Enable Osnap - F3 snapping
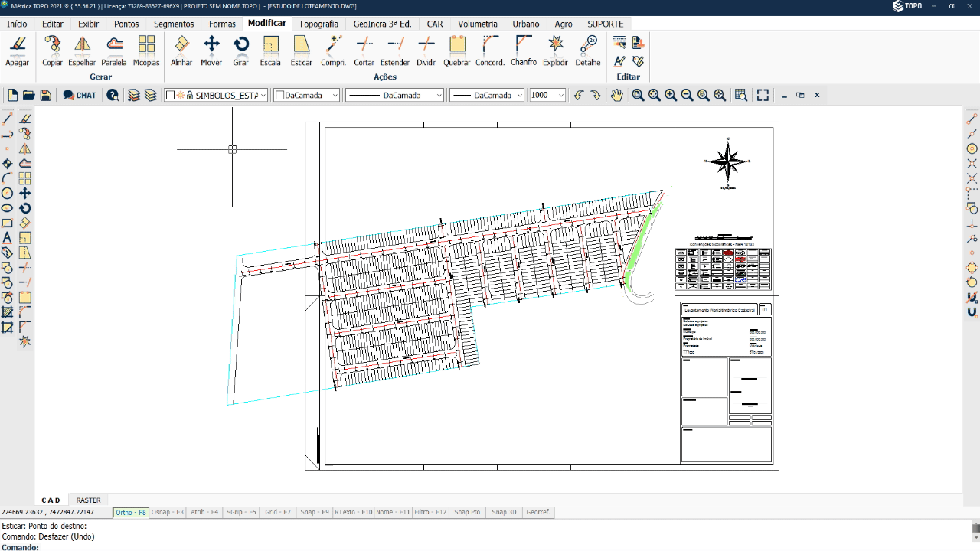Viewport: 980px width, 551px height. 167,512
